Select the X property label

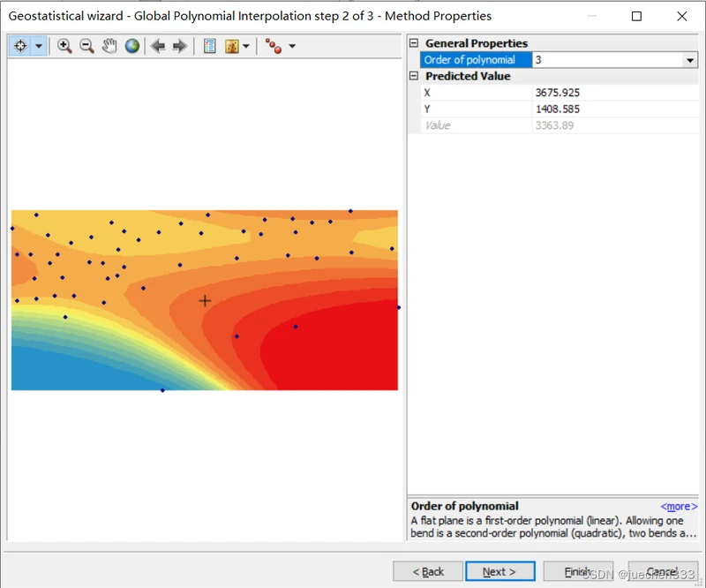point(427,93)
